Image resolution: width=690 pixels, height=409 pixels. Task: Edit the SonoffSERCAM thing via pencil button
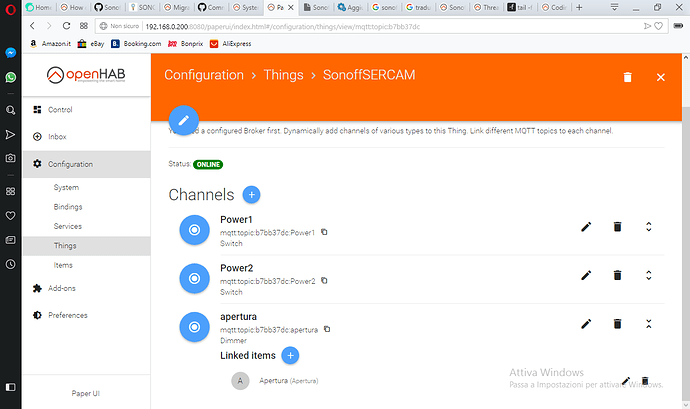tap(184, 120)
